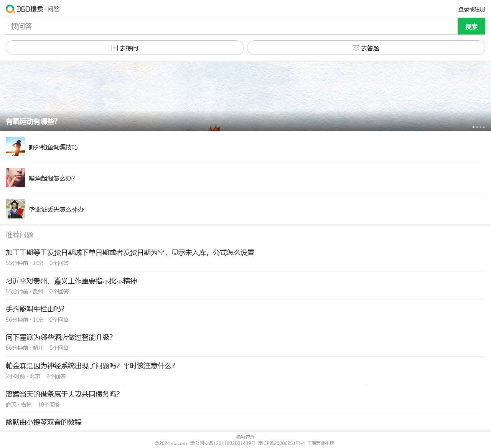The height and width of the screenshot is (448, 491).
Task: Open the article 嘴角起泡怎么办?
Action: click(52, 178)
